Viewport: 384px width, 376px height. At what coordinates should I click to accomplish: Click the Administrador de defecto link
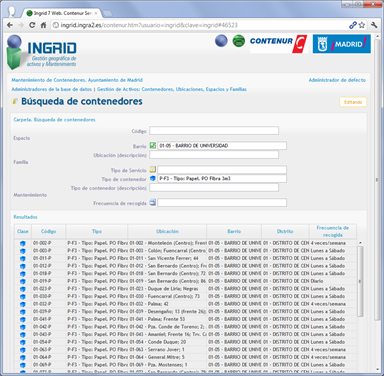tap(337, 80)
